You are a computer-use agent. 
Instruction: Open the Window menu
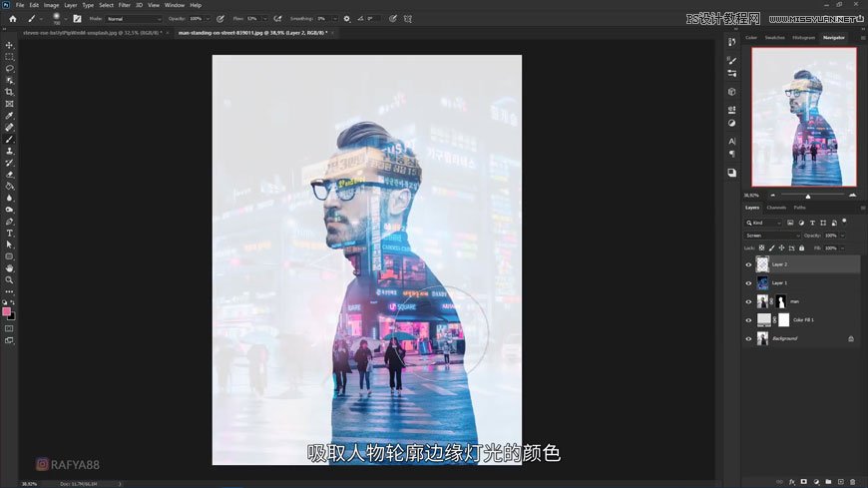tap(175, 5)
